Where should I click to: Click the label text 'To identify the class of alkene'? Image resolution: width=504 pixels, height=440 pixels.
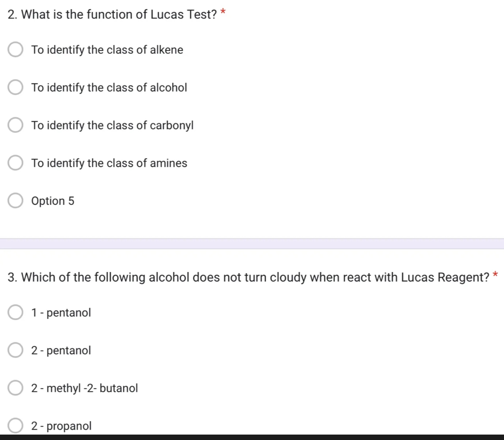(x=107, y=50)
